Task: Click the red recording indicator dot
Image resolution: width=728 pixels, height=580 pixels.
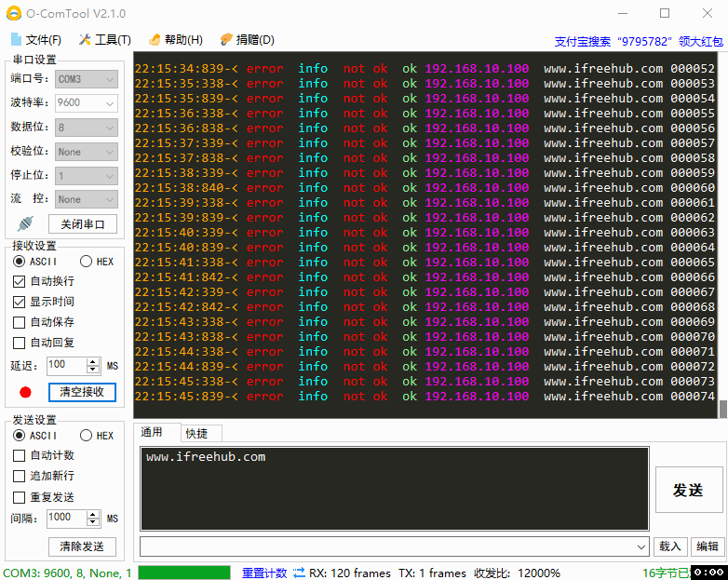Action: pos(25,392)
